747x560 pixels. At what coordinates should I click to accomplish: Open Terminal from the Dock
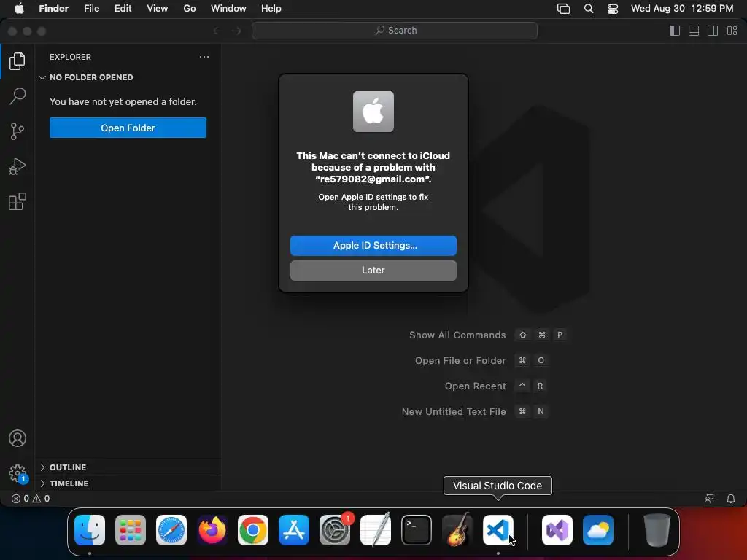417,530
